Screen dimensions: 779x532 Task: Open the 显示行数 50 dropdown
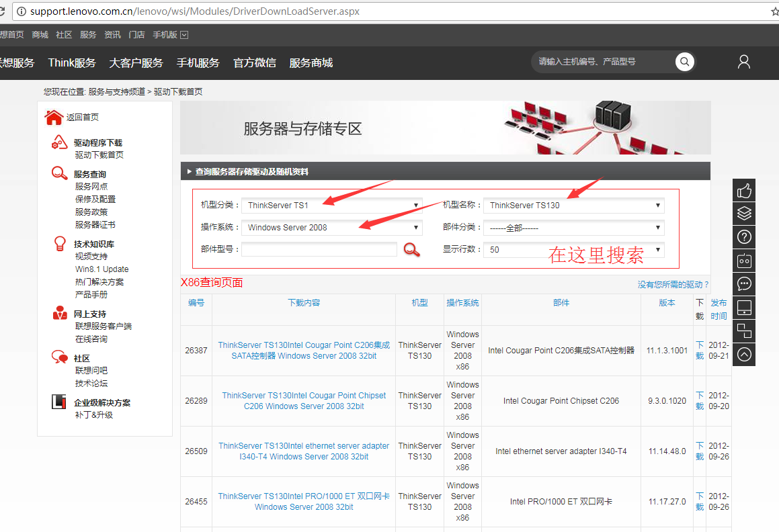tap(574, 249)
